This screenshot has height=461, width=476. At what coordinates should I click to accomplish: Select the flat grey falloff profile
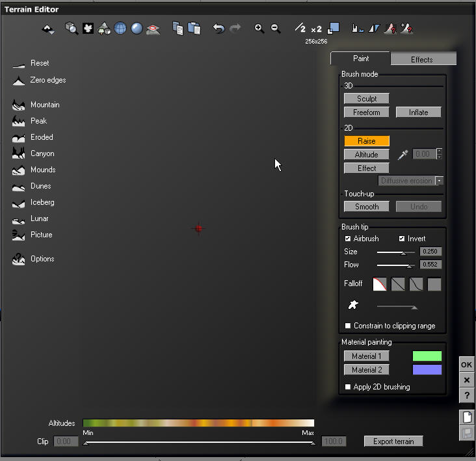click(x=434, y=284)
